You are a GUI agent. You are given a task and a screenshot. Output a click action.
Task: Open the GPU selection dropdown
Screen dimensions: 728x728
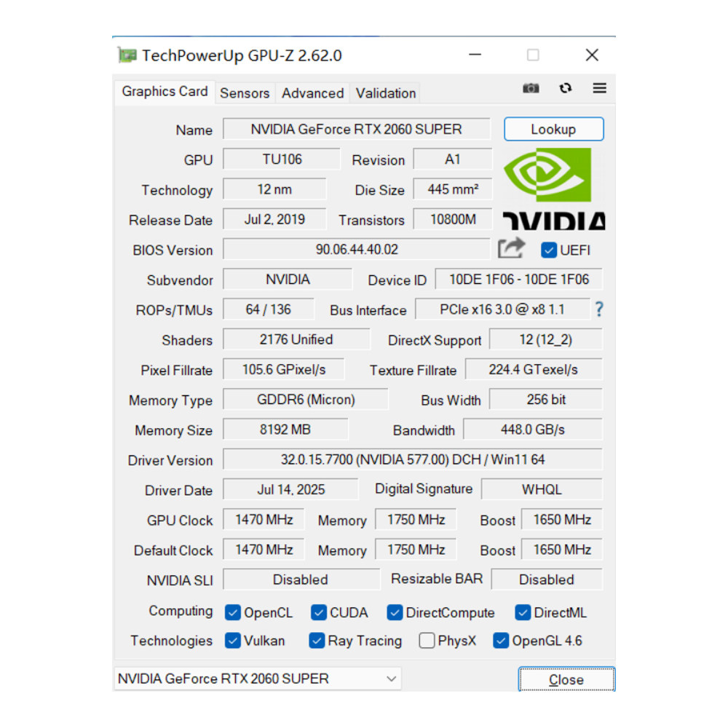tap(258, 678)
